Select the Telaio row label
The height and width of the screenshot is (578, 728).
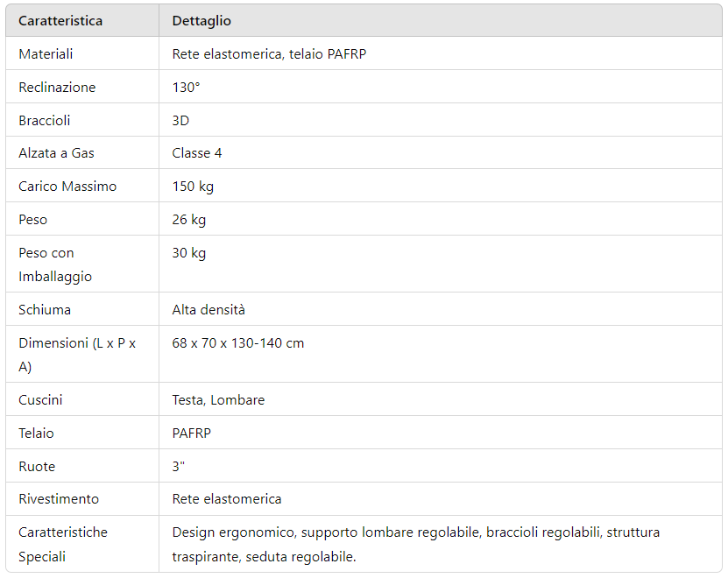tap(36, 433)
